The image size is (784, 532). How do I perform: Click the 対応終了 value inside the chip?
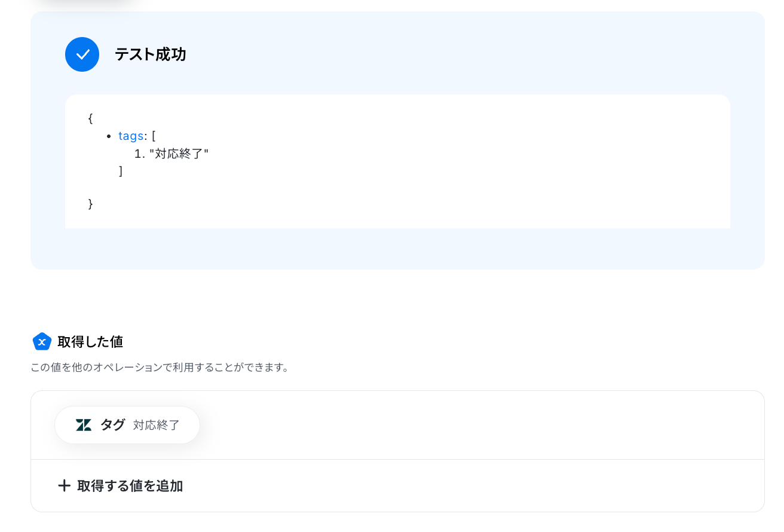point(157,425)
